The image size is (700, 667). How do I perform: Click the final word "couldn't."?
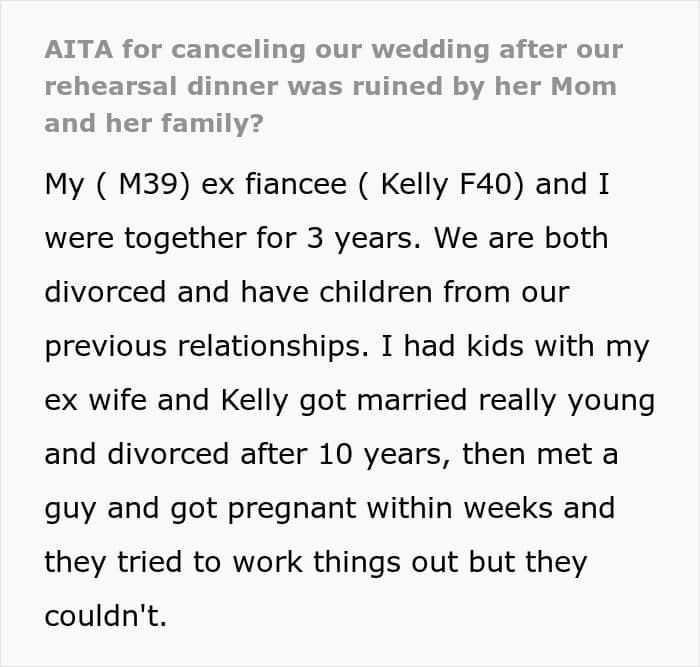click(x=105, y=616)
